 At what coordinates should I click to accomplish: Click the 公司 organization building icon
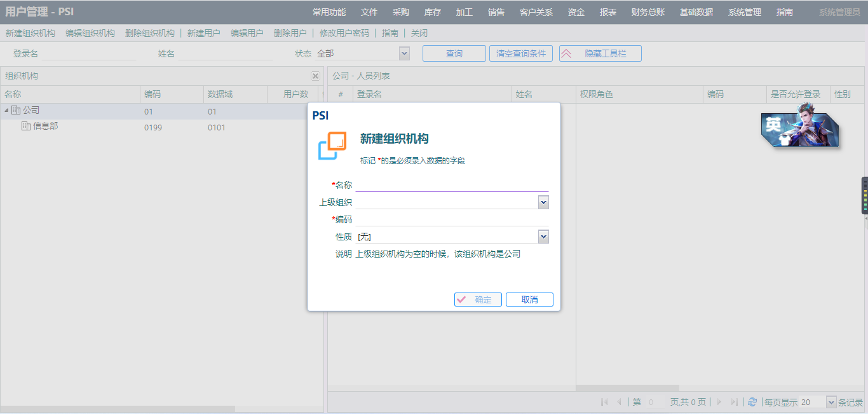tap(16, 110)
